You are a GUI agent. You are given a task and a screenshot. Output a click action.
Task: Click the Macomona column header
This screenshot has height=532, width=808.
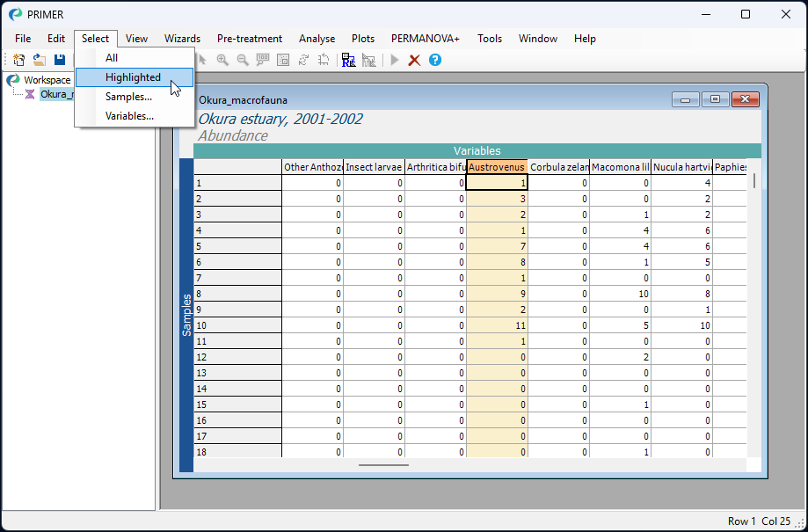pyautogui.click(x=620, y=167)
